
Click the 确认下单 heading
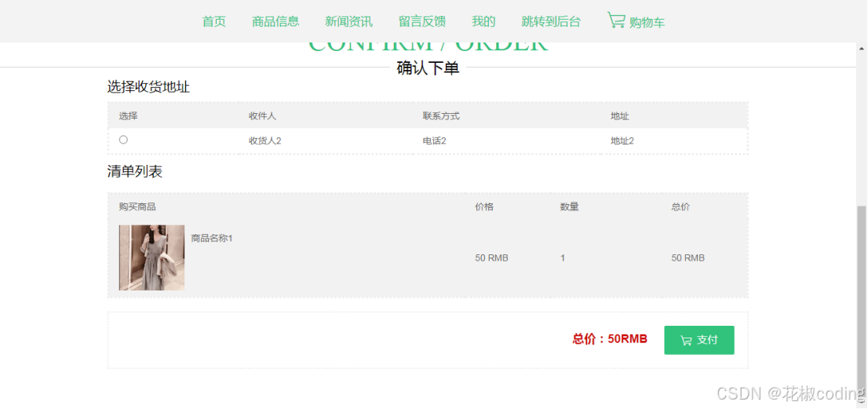pyautogui.click(x=428, y=68)
